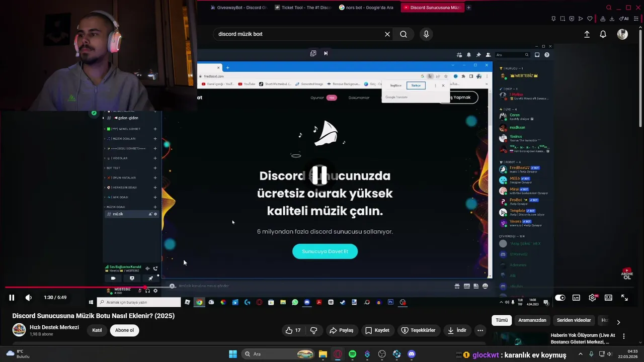Image resolution: width=644 pixels, height=362 pixels.
Task: Open Ticket Tool browser tab
Action: pos(303,8)
